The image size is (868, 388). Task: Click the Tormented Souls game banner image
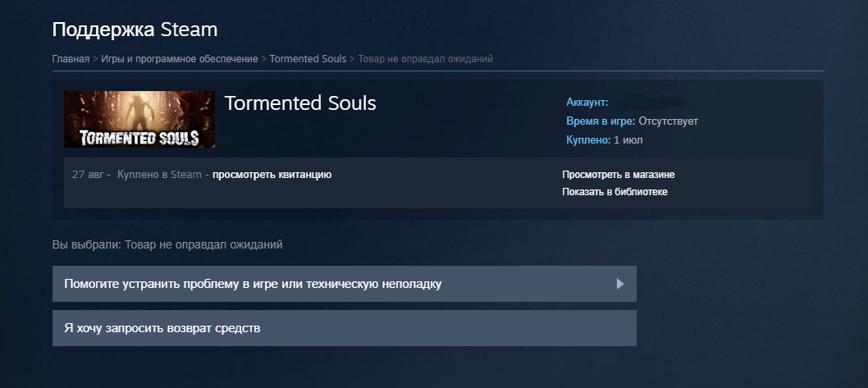(x=139, y=119)
